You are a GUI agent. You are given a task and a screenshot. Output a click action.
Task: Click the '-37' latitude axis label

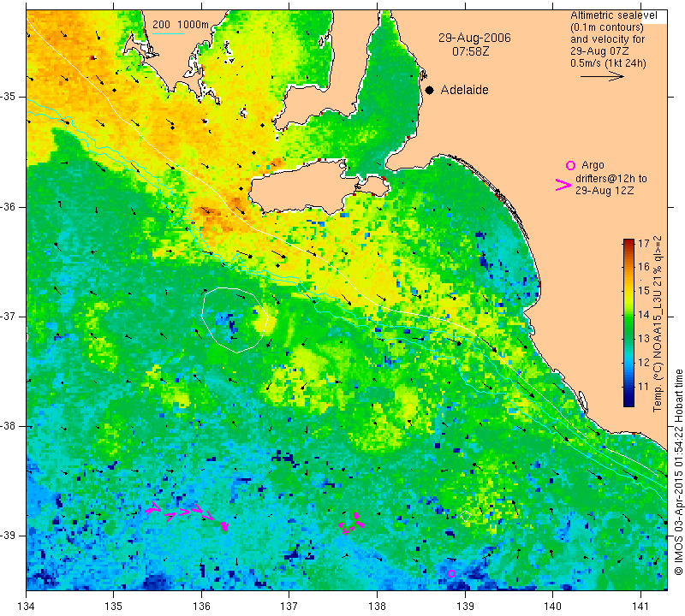click(8, 316)
